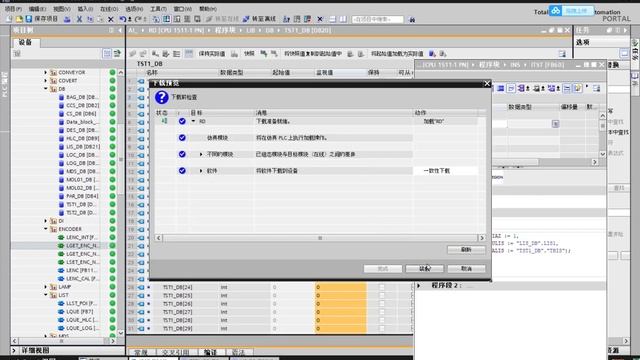The height and width of the screenshot is (360, 640).
Task: Click inside the 在项目中搜索 search field
Action: click(x=378, y=19)
